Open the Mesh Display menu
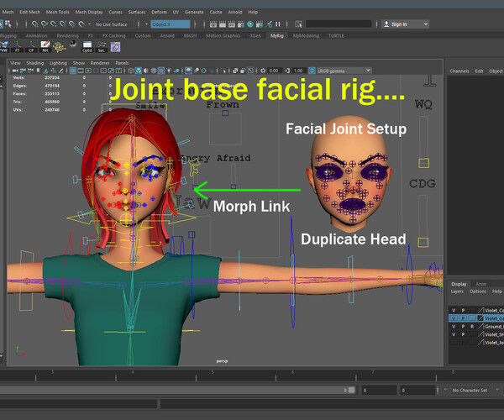This screenshot has width=504, height=420. (88, 12)
